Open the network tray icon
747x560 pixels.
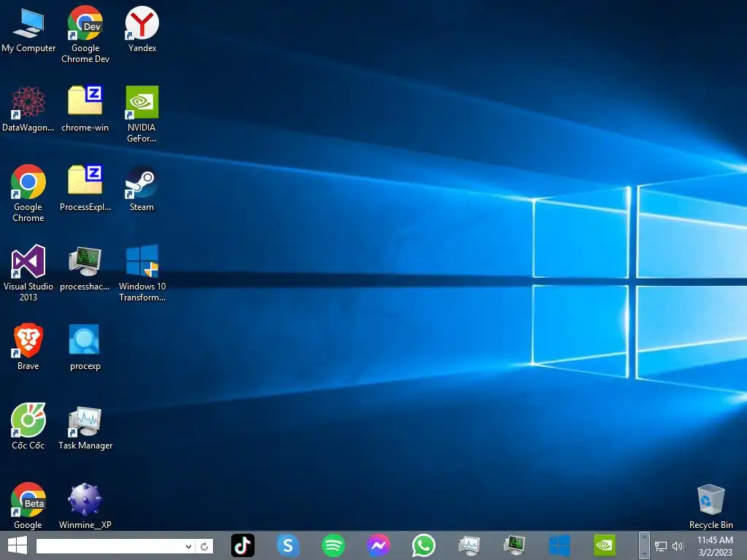[x=661, y=546]
